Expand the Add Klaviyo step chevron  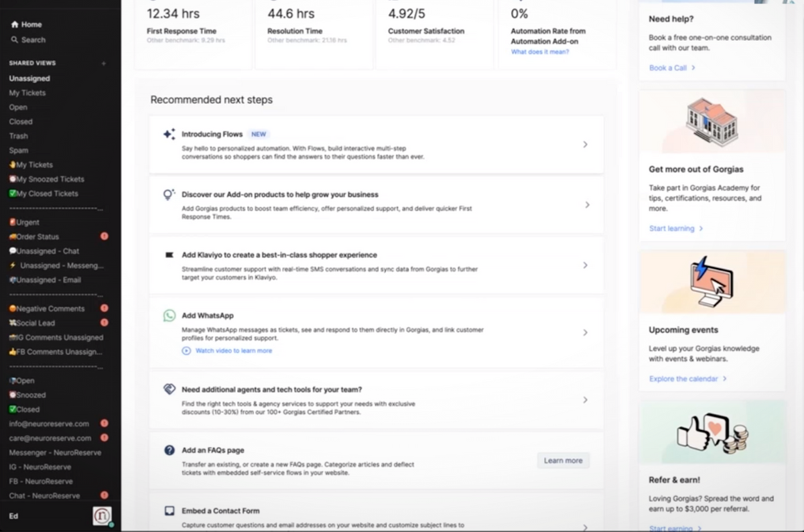point(585,265)
